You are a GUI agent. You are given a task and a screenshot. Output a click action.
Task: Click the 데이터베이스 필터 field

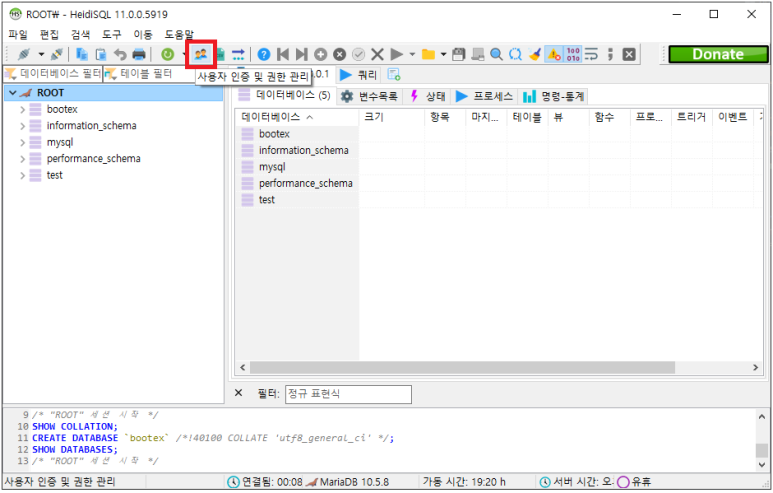coord(53,74)
